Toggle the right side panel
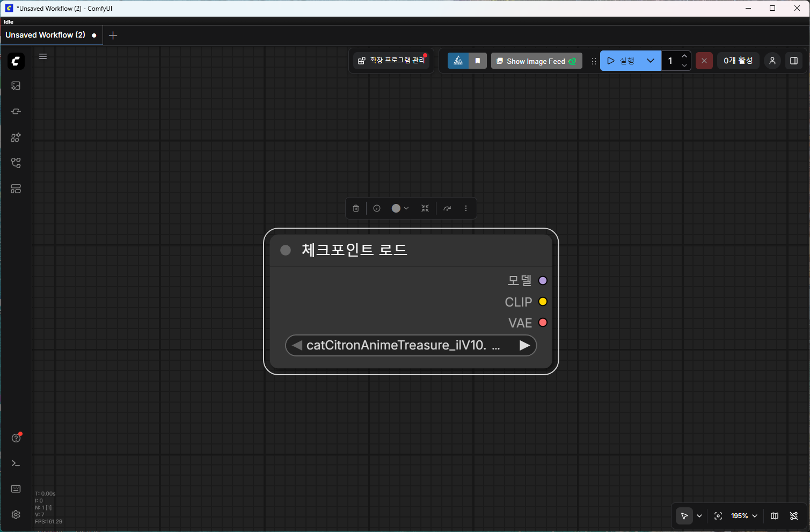Screen dimensions: 810x532 [794, 61]
